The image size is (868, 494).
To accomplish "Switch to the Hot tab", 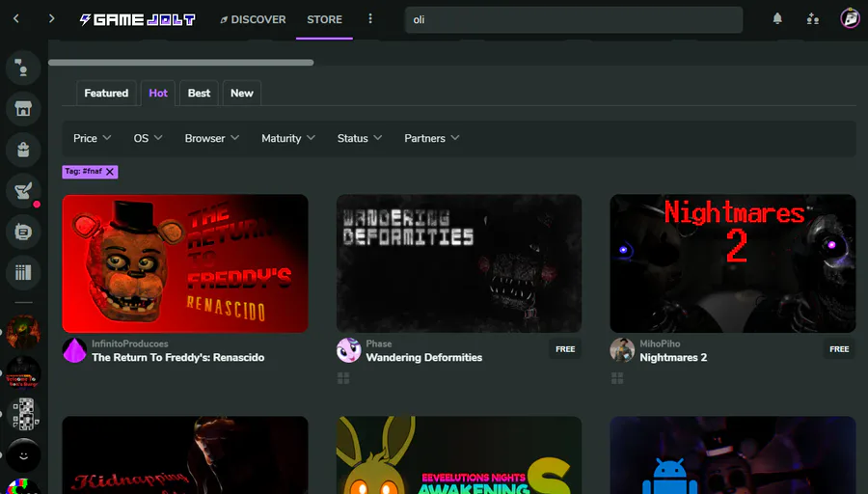I will click(x=158, y=93).
